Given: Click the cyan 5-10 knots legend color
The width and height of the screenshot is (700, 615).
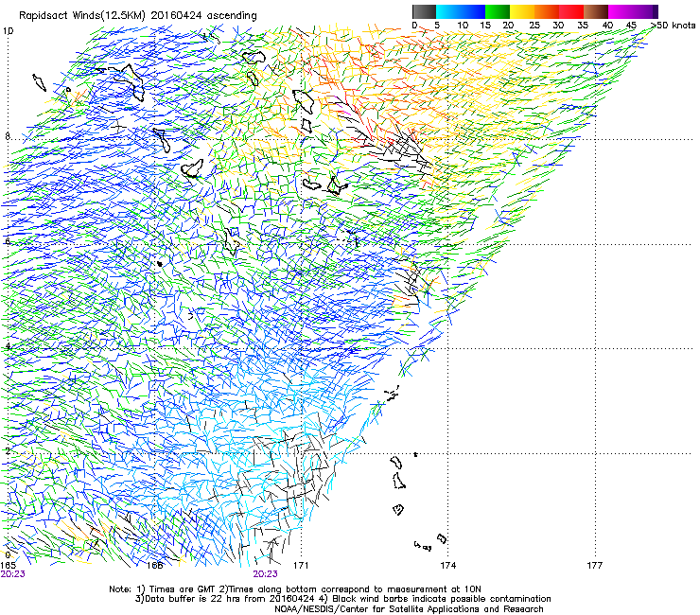Looking at the screenshot, I should 448,11.
